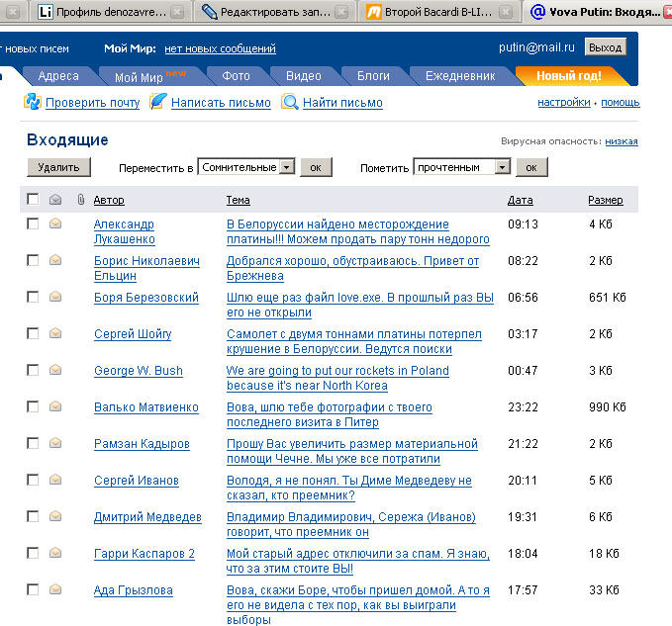Click envelope icon in Сергей Иванов row
This screenshot has width=672, height=626.
(x=54, y=480)
